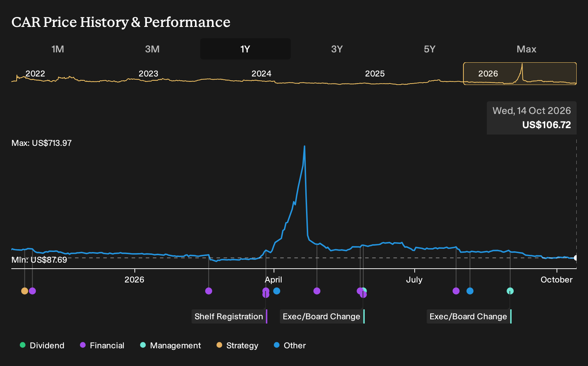
Task: Switch to the 1M time range
Action: (58, 49)
